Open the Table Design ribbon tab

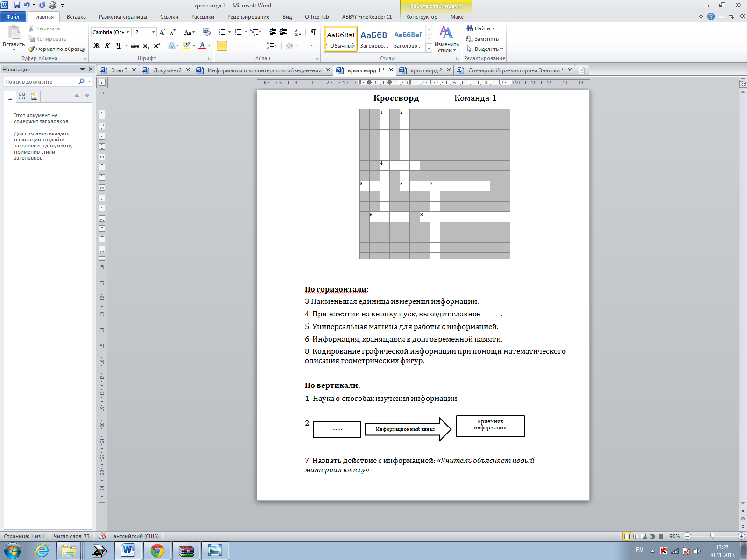tap(422, 17)
